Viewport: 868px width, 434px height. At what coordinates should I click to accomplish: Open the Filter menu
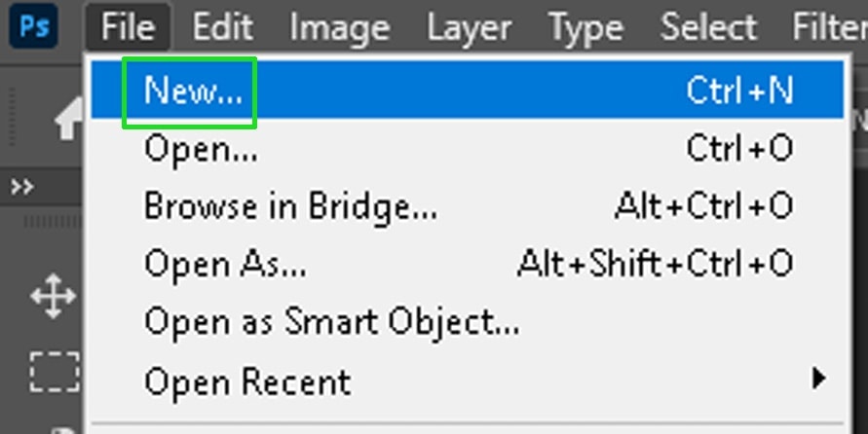tap(830, 26)
